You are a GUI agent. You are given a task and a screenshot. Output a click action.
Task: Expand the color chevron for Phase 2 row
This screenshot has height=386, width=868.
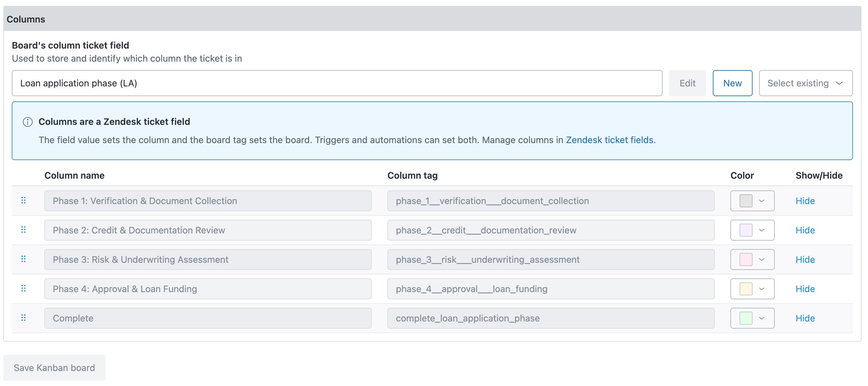[x=761, y=230]
